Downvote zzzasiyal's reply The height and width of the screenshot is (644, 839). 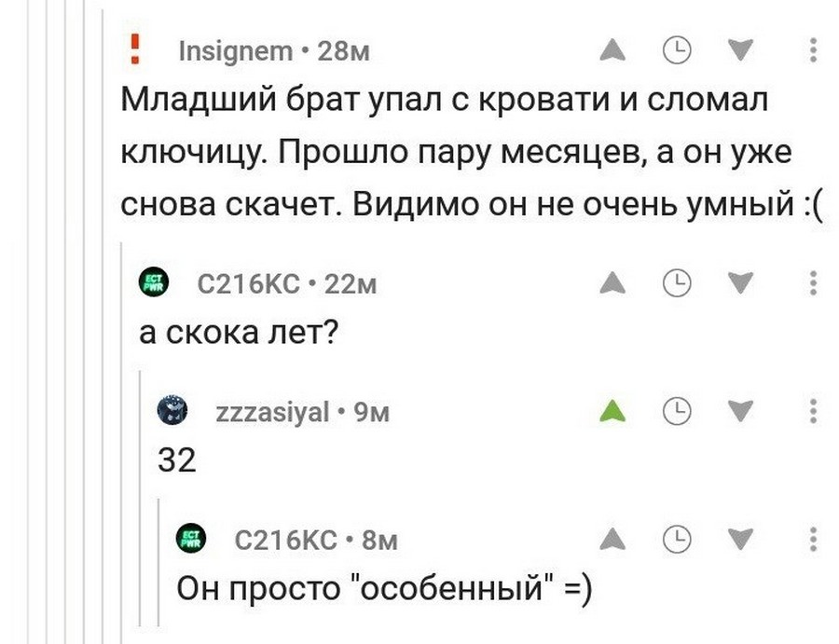point(741,410)
